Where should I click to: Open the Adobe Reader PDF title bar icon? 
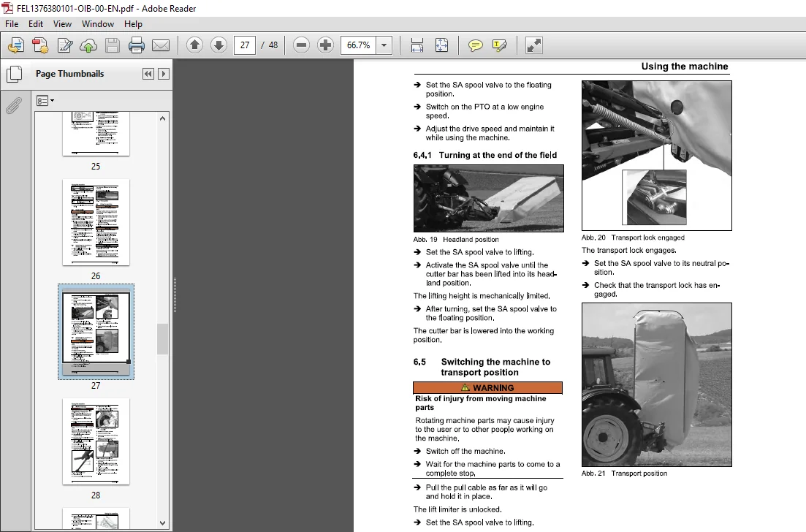[x=7, y=8]
